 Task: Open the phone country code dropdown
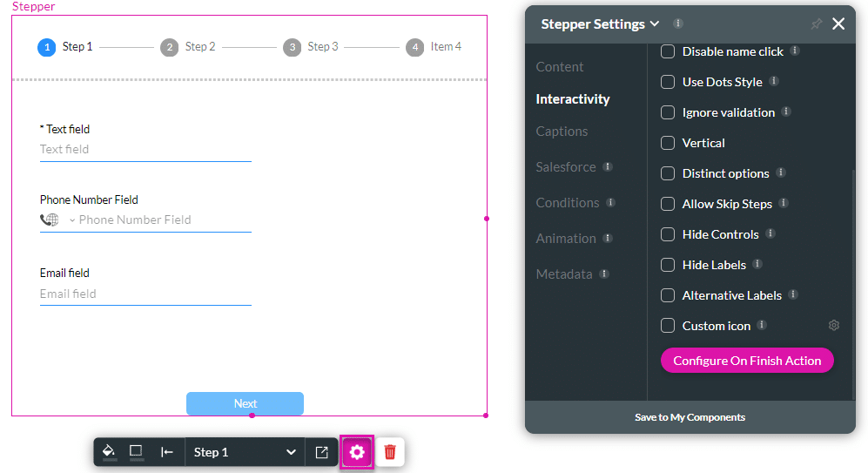tap(71, 220)
